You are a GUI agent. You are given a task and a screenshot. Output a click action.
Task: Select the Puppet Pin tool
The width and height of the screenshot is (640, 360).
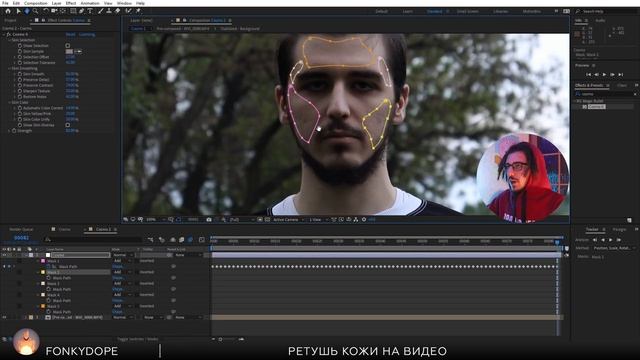[x=138, y=11]
